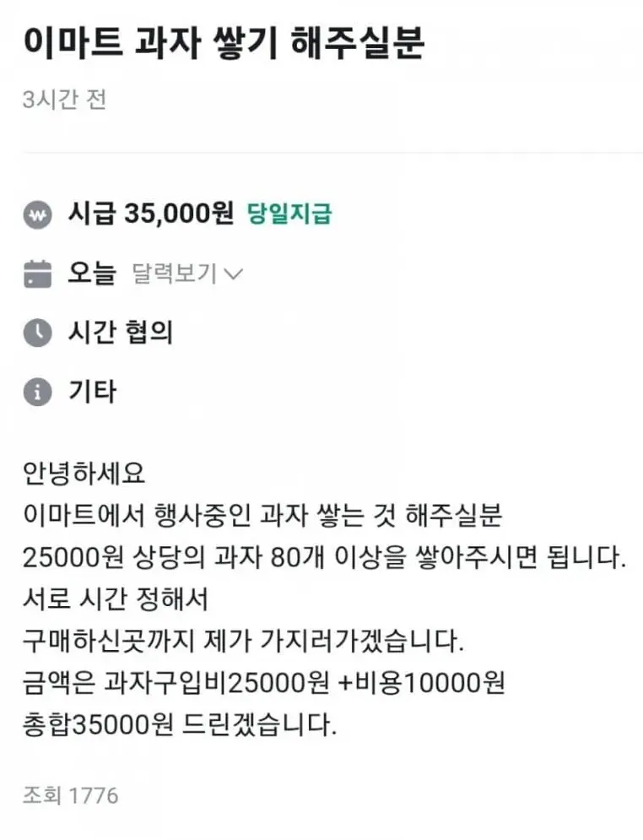Click the 총합35000원 드린겠습니다 line
The width and height of the screenshot is (643, 840).
tap(180, 726)
